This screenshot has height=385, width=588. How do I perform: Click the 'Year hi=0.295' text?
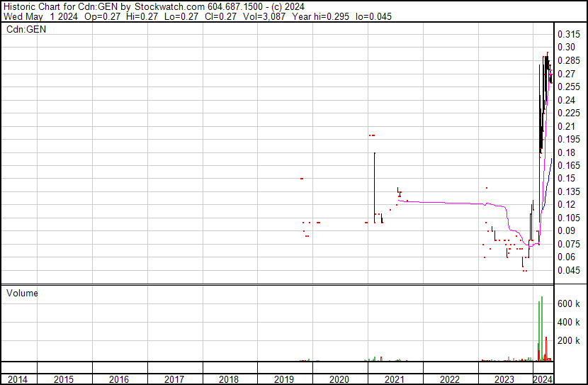pos(321,16)
